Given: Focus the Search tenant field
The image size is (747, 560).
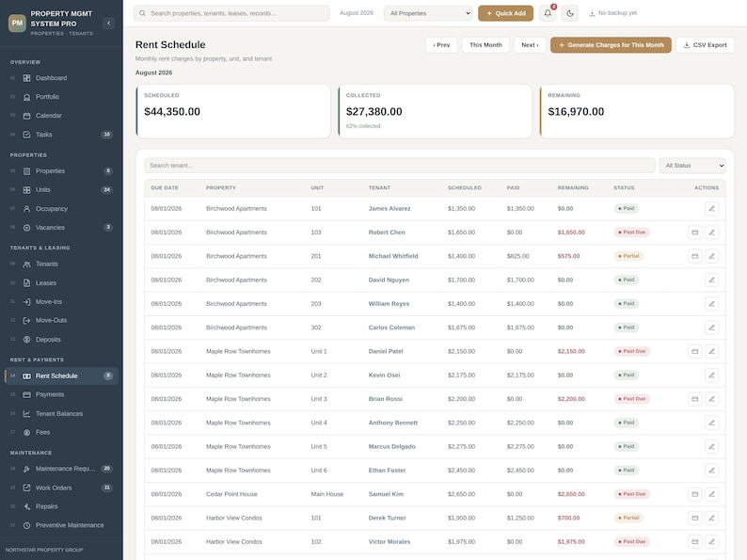Looking at the screenshot, I should pyautogui.click(x=400, y=166).
